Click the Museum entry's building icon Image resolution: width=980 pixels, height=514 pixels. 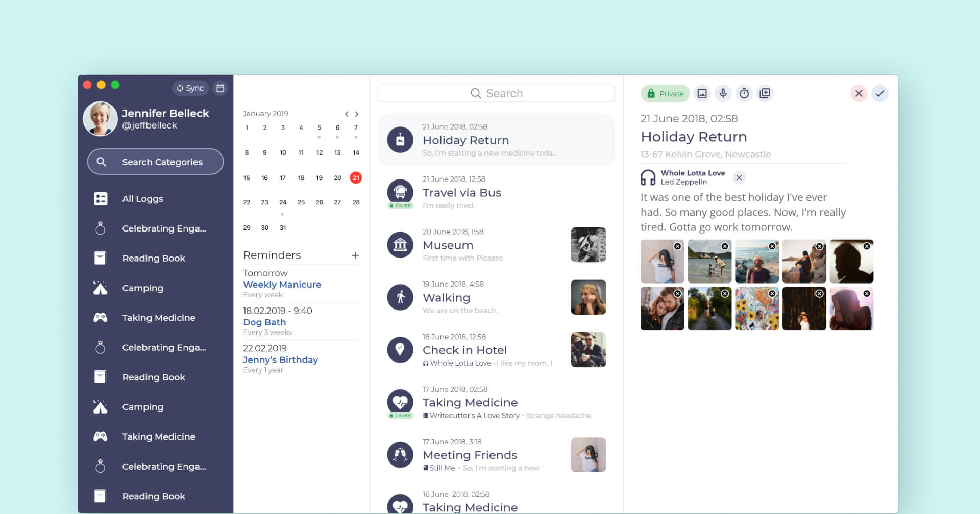[x=401, y=245]
